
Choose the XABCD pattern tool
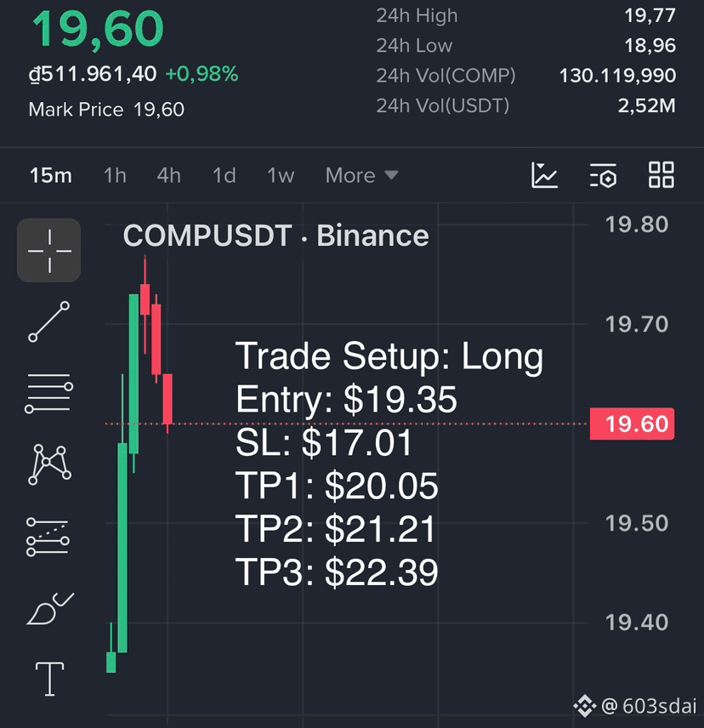(x=49, y=464)
